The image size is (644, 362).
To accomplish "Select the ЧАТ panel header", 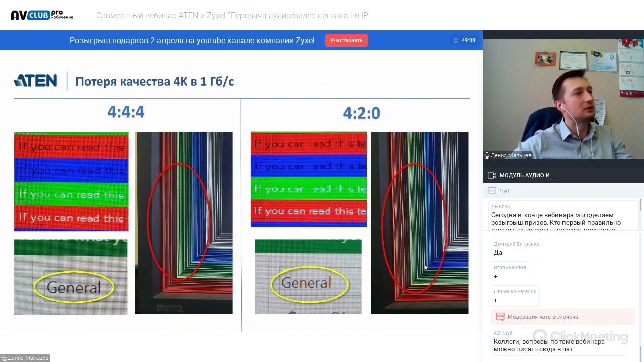I will coord(563,191).
